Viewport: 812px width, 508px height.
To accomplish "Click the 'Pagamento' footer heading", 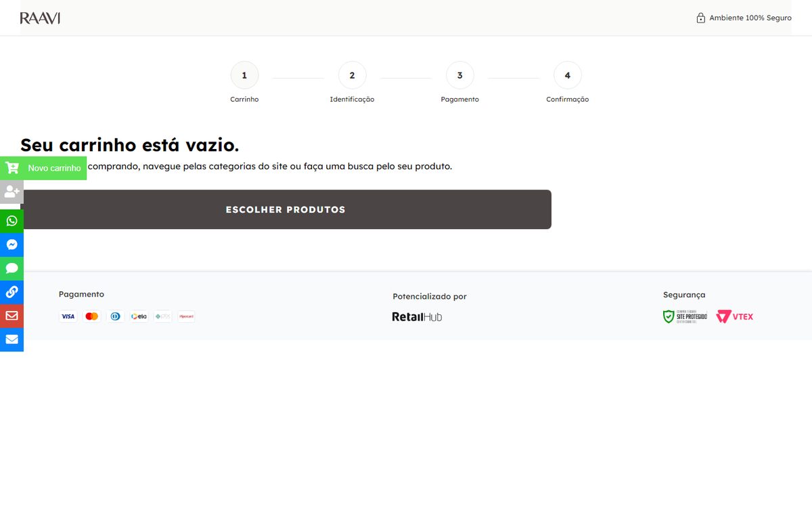I will (81, 294).
